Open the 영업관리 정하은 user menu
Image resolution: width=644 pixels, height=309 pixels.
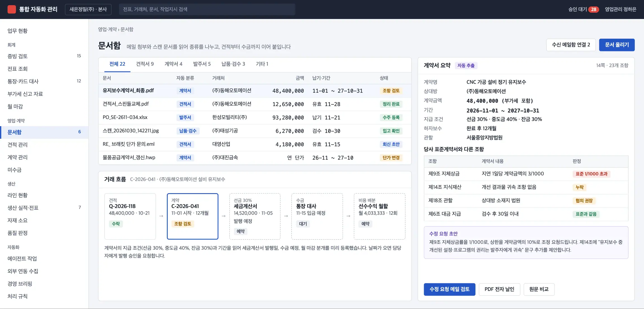621,9
